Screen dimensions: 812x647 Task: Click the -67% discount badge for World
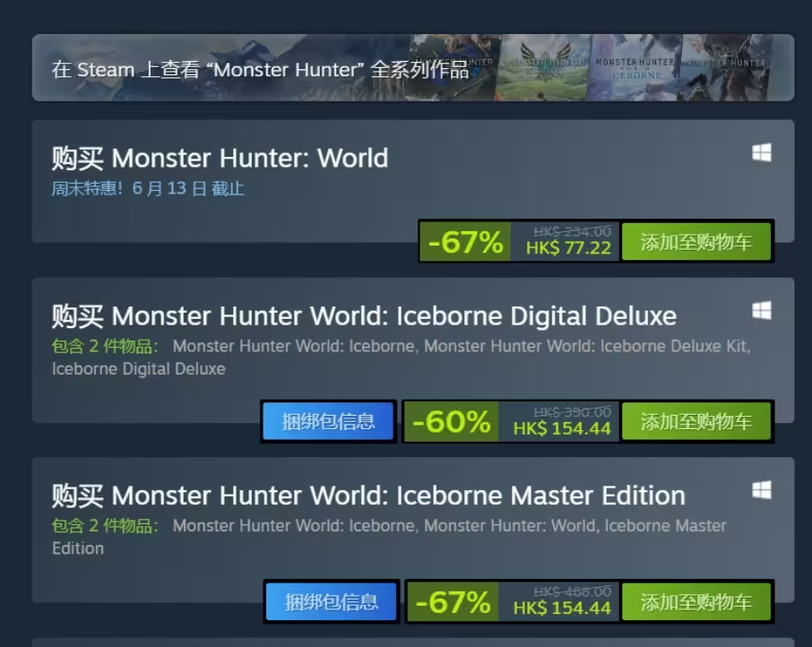click(x=465, y=242)
